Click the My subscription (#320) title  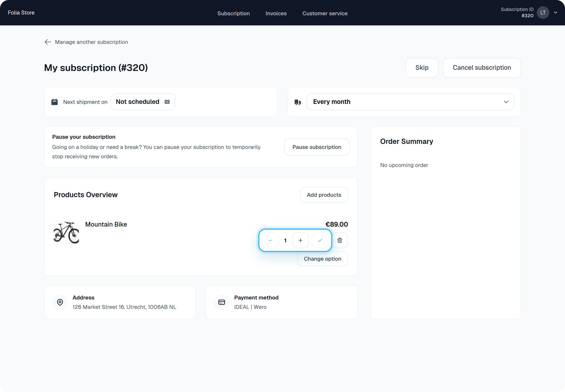pos(96,68)
